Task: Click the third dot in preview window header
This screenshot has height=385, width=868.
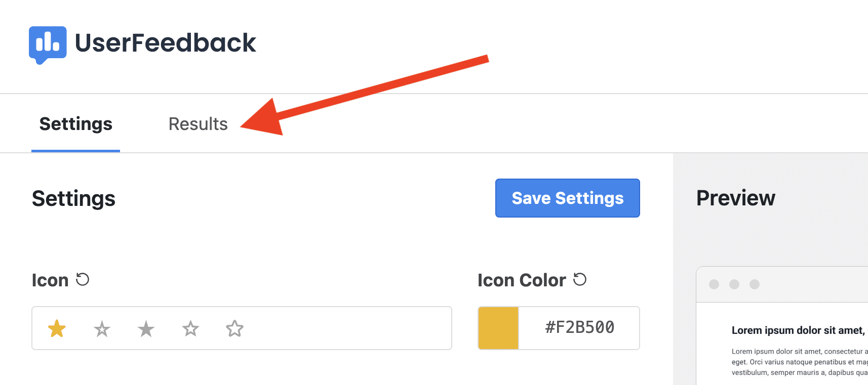Action: point(755,284)
